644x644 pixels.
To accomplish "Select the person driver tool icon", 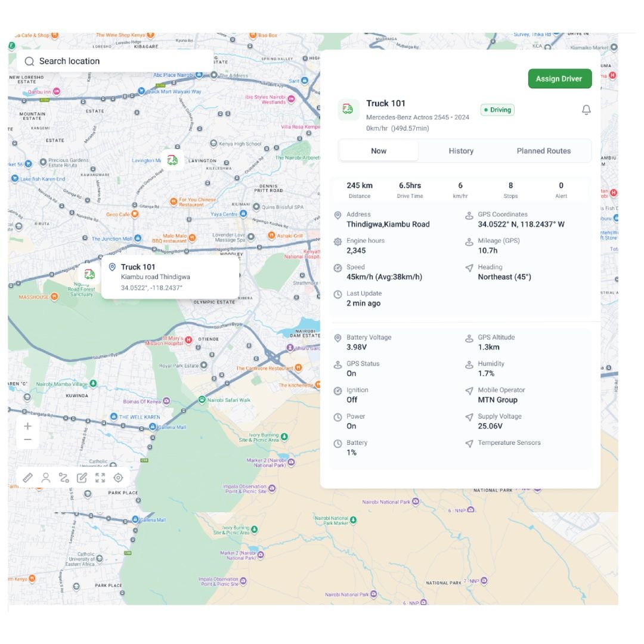I will point(45,478).
